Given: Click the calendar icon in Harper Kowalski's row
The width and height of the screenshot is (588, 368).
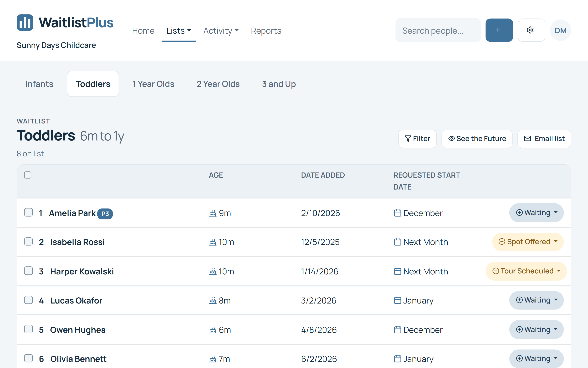Looking at the screenshot, I should point(398,271).
